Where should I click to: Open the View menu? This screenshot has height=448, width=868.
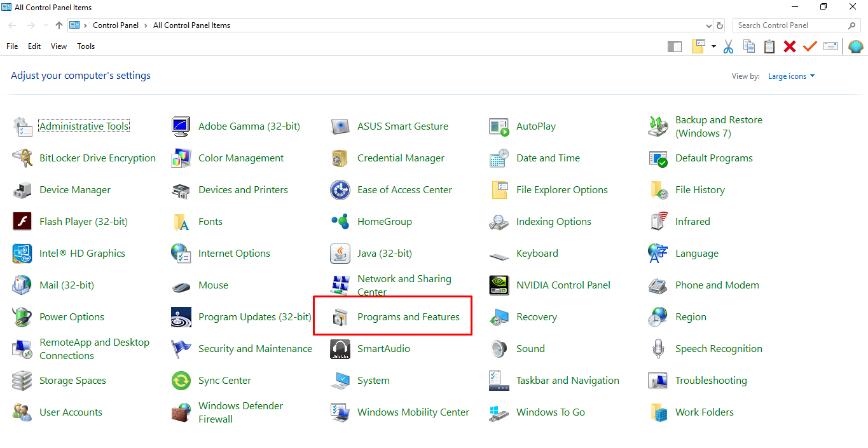(x=59, y=46)
